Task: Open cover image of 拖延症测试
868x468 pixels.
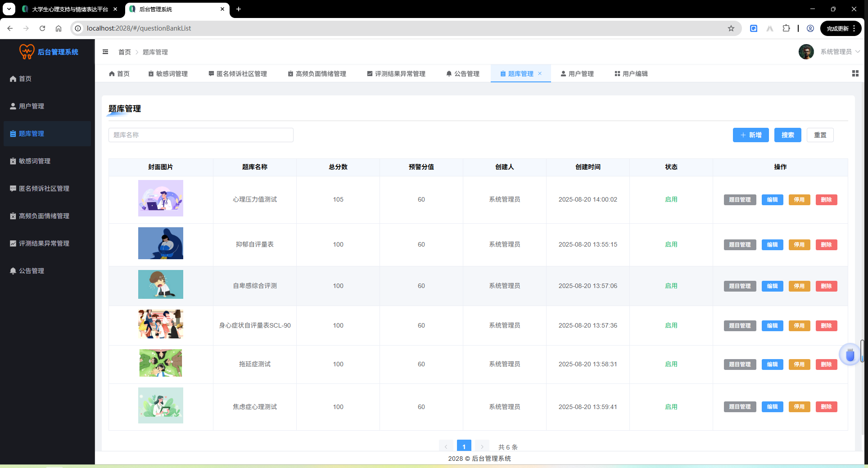Action: (x=161, y=363)
